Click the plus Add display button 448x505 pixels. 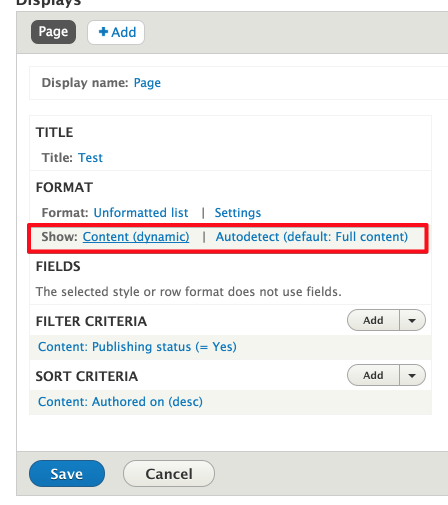116,32
